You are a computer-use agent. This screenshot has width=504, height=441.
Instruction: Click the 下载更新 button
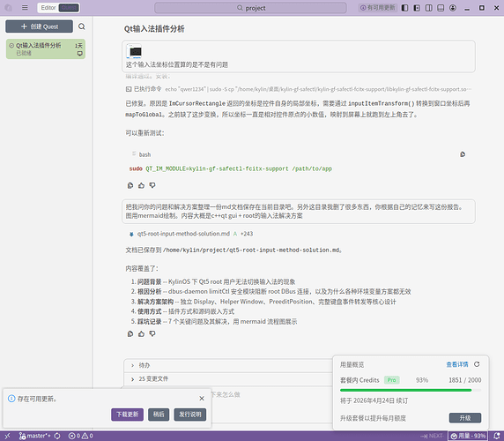(x=127, y=415)
